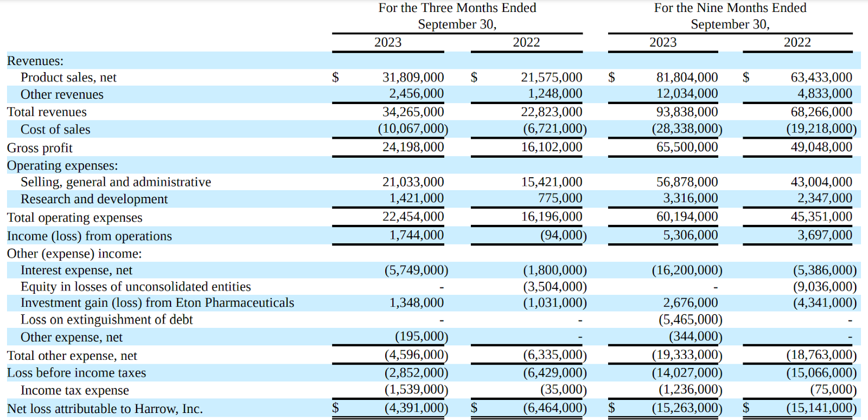Select product sales value 31,809,000
Screen dimensions: 868x420
point(413,77)
